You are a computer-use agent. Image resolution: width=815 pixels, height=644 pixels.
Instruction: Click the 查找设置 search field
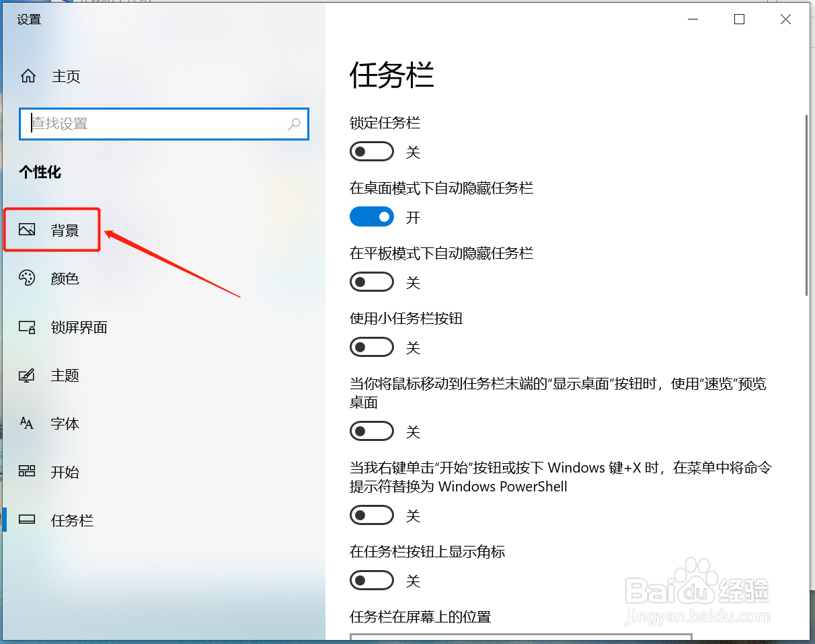coord(164,124)
